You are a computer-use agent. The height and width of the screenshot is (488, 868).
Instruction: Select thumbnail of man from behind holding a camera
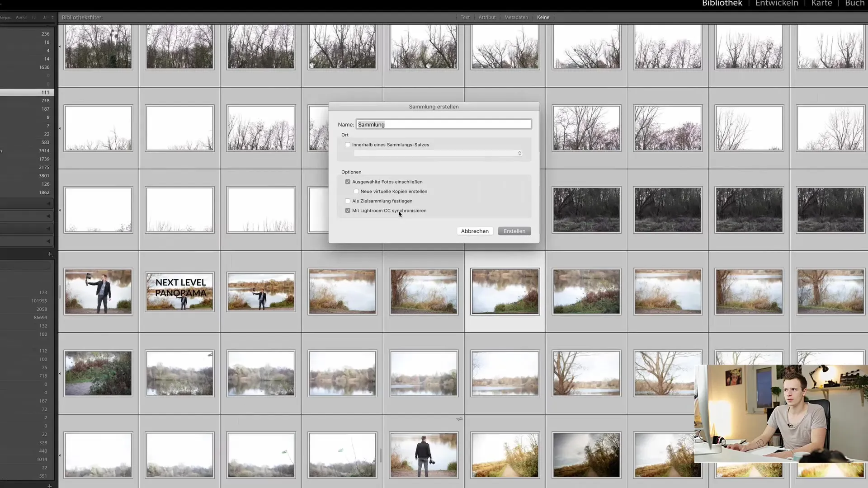pos(424,455)
